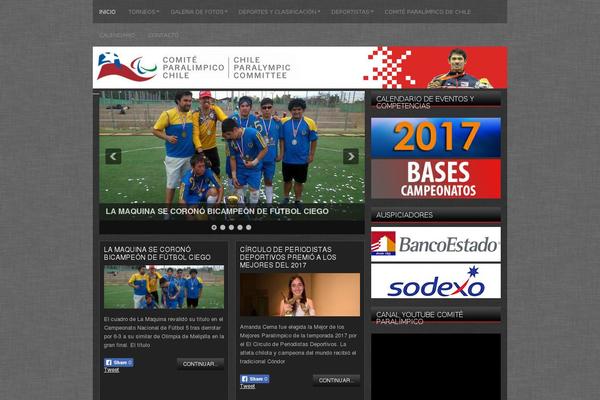Continue reading the La Maquina article
Viewport: 600px width, 400px height.
tap(201, 364)
